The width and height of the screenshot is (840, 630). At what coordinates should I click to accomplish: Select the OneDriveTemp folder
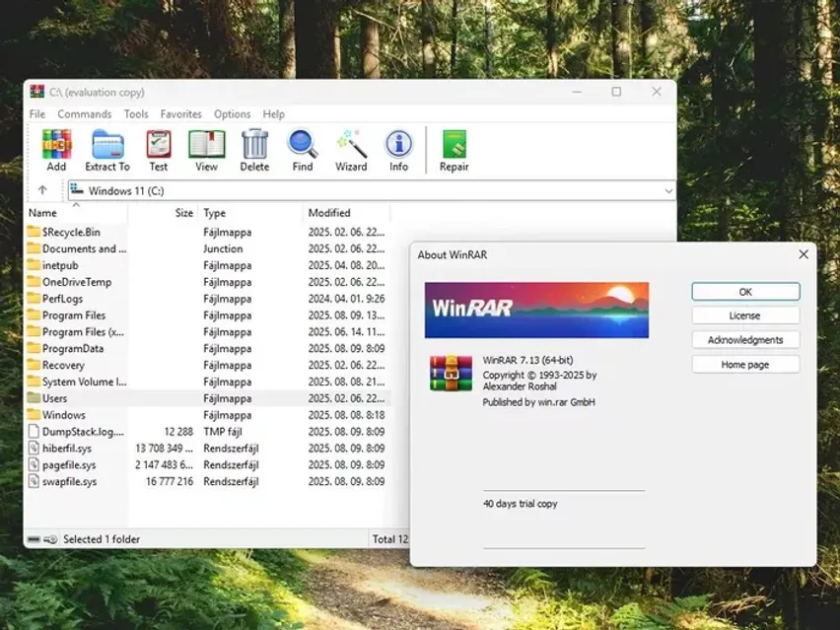[77, 282]
